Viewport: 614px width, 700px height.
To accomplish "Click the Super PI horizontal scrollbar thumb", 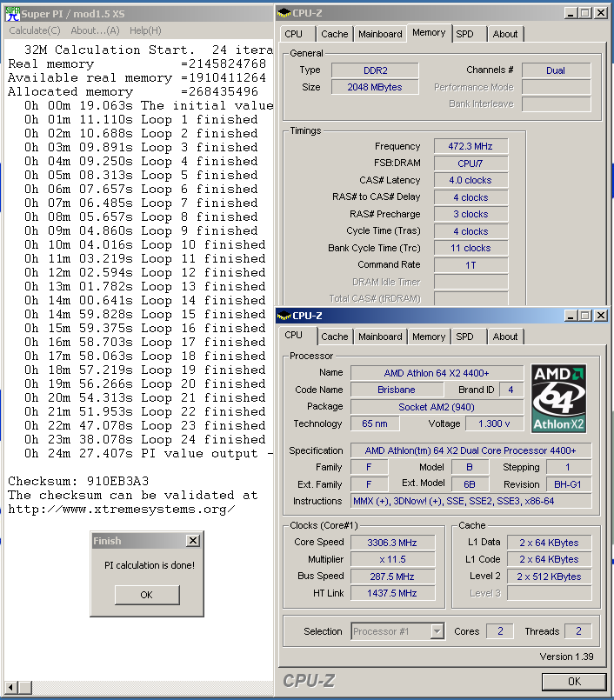I will tap(25, 688).
